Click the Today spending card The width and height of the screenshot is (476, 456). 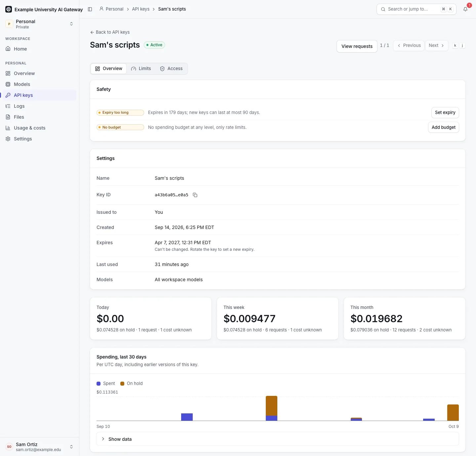151,319
